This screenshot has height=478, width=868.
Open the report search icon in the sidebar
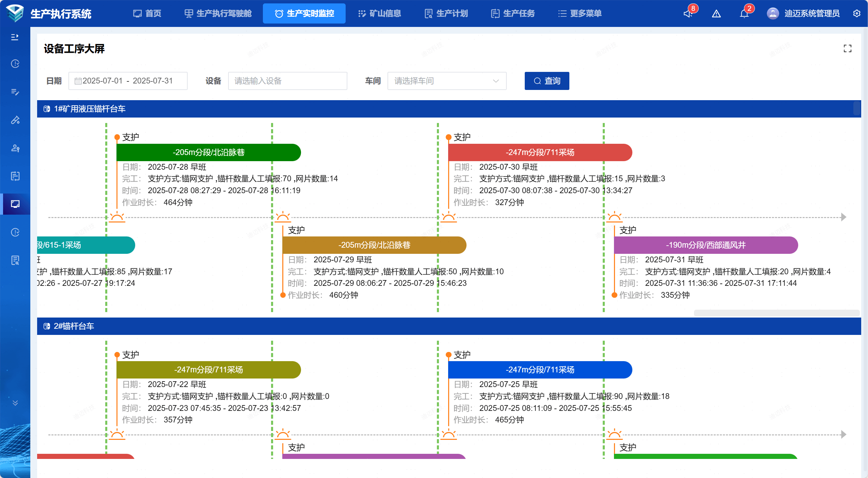click(15, 260)
